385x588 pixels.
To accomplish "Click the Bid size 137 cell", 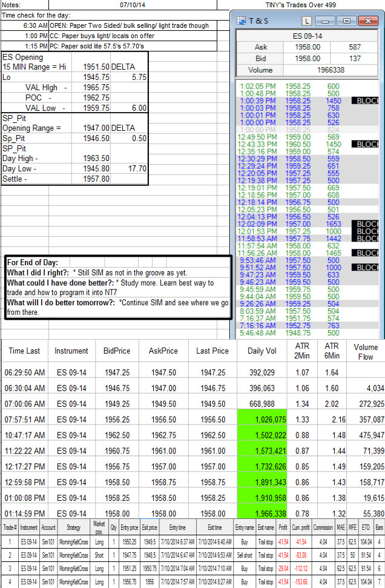I will pos(354,59).
